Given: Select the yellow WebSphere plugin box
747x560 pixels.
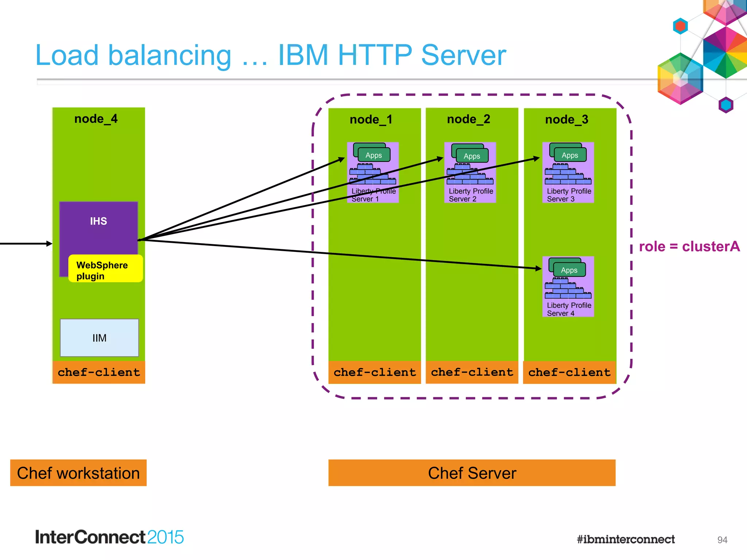Looking at the screenshot, I should (x=105, y=269).
